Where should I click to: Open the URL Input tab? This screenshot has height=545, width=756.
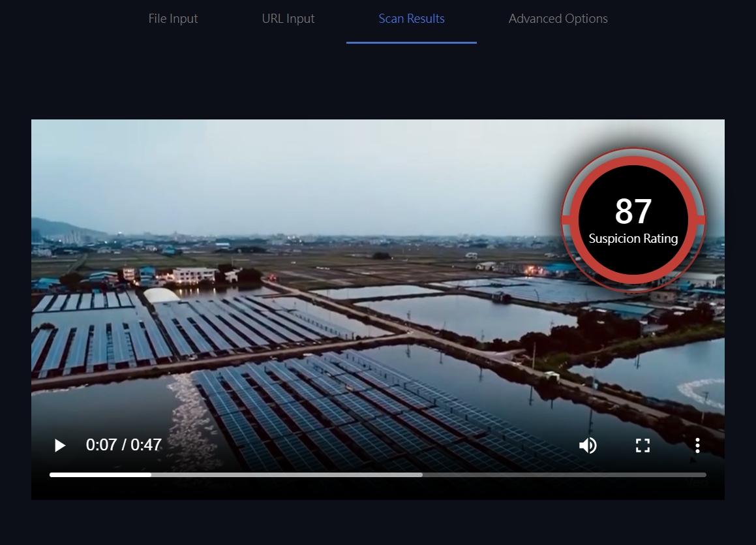(x=288, y=19)
